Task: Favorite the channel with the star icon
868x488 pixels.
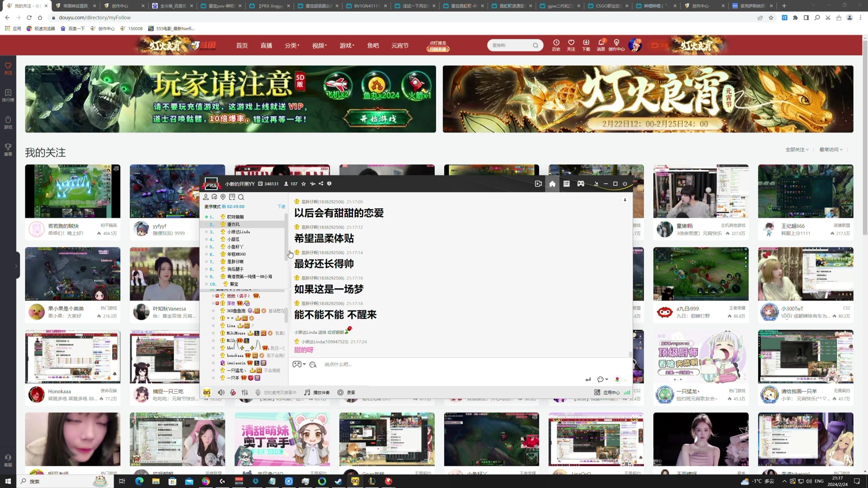Action: [303, 184]
